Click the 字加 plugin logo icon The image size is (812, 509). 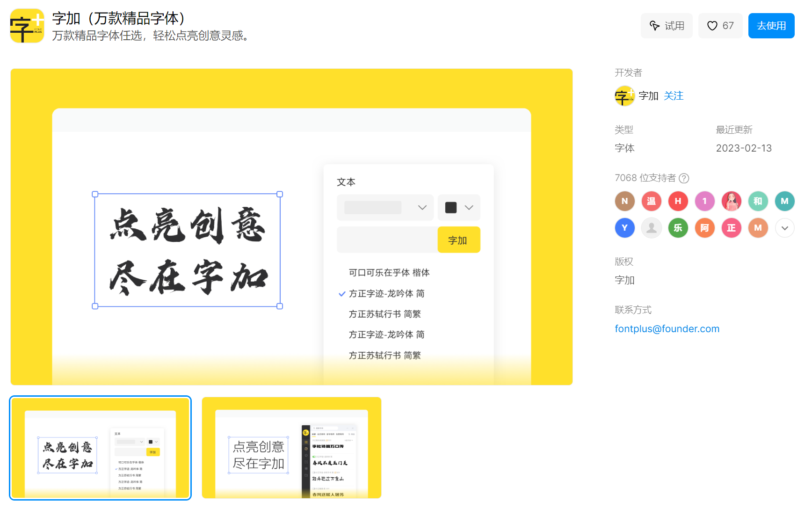[27, 26]
